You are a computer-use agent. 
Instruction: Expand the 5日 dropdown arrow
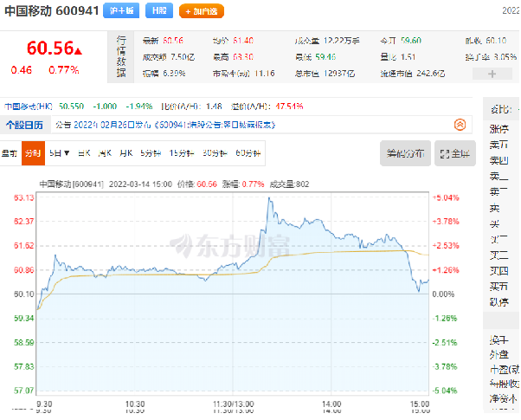click(x=67, y=153)
